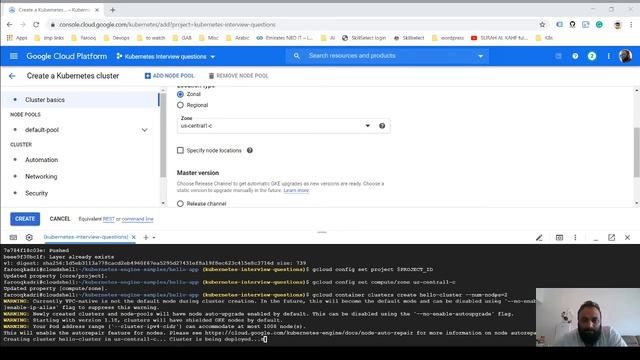The width and height of the screenshot is (640, 360).
Task: Open the dropdown arrow next to add session
Action: [154, 238]
